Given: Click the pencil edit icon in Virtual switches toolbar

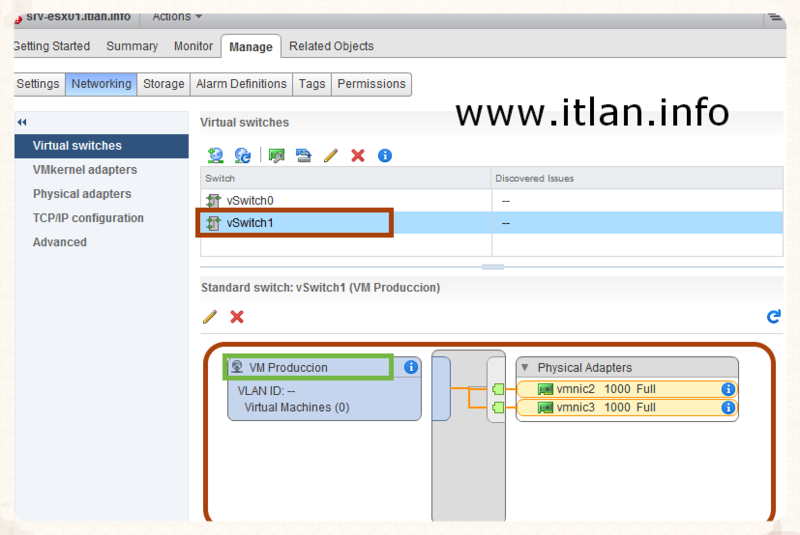Looking at the screenshot, I should (x=331, y=155).
